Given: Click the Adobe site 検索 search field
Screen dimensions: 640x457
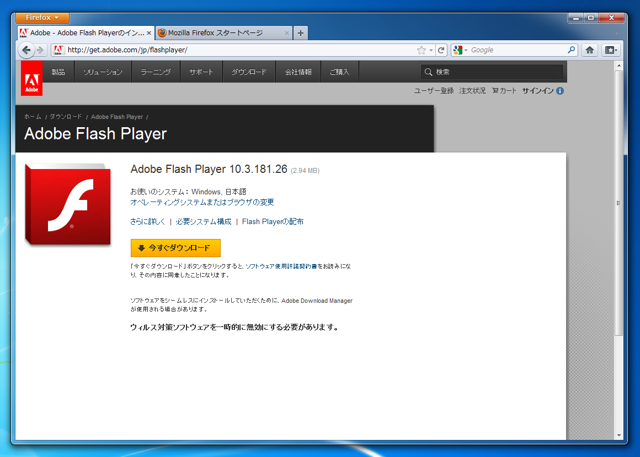Looking at the screenshot, I should [x=492, y=72].
